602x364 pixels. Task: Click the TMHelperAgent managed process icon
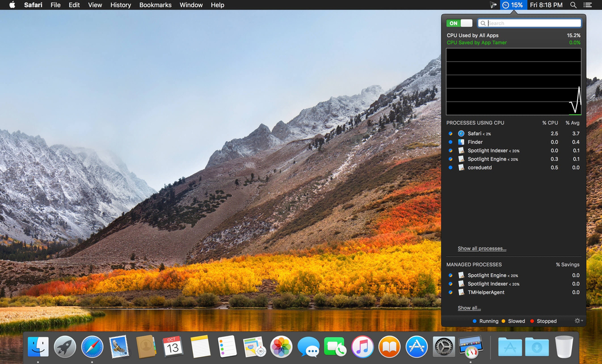(461, 292)
